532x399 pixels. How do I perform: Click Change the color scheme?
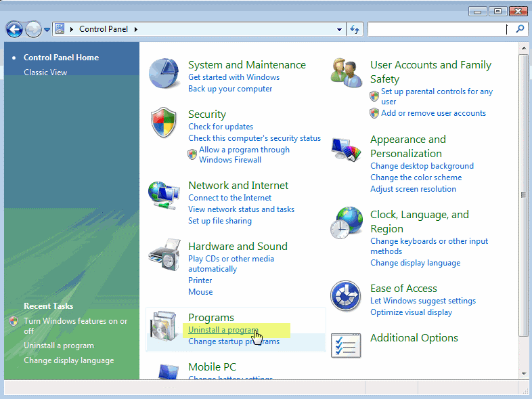coord(416,177)
